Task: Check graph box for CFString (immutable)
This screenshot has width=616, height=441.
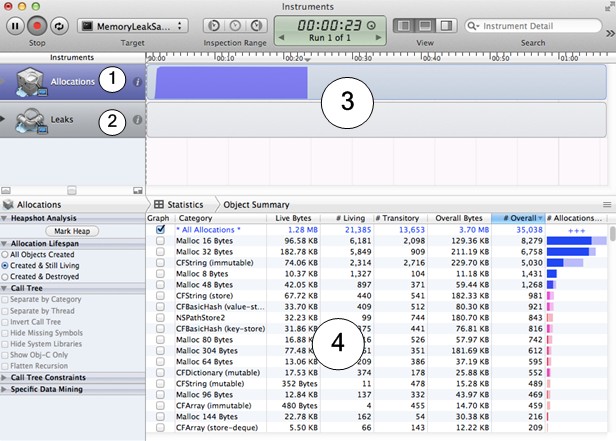Action: [160, 263]
